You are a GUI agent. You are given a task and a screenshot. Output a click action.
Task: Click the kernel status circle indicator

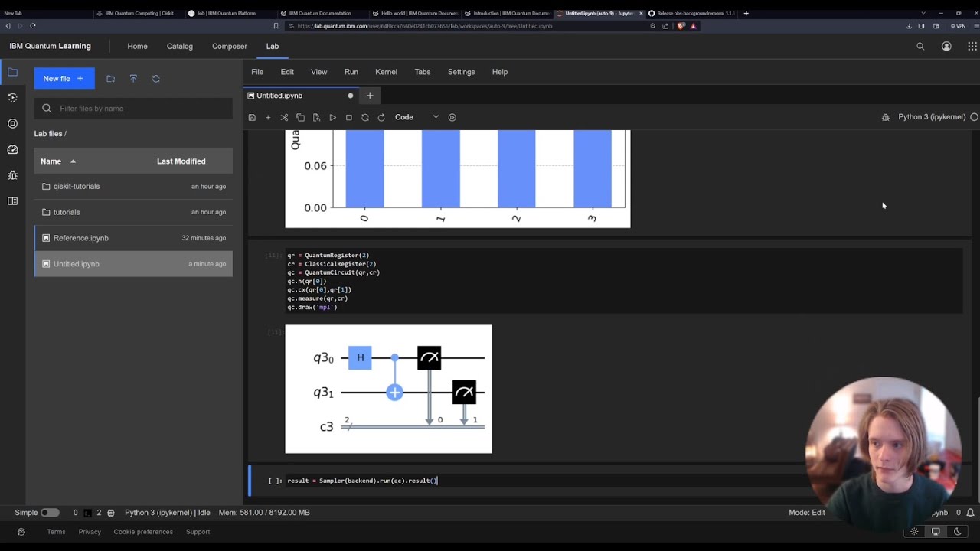(x=974, y=117)
